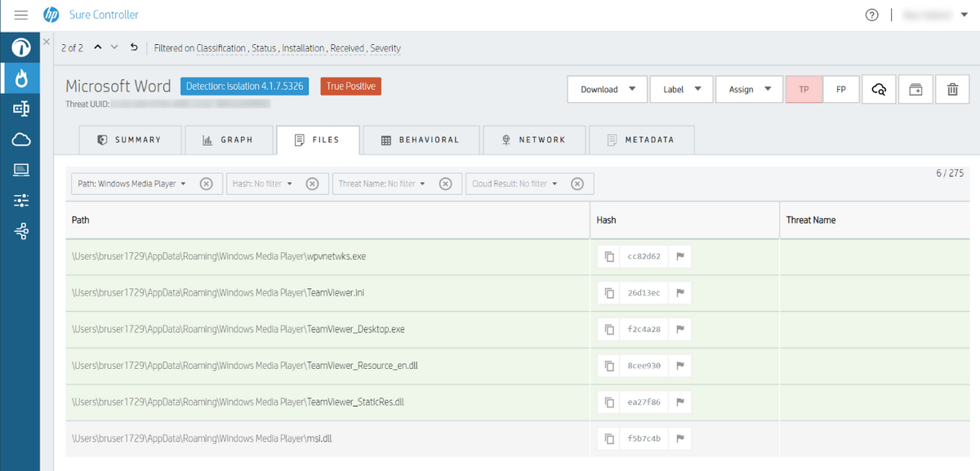The width and height of the screenshot is (980, 471).
Task: Copy the hash f2c4a28
Action: [x=609, y=330]
